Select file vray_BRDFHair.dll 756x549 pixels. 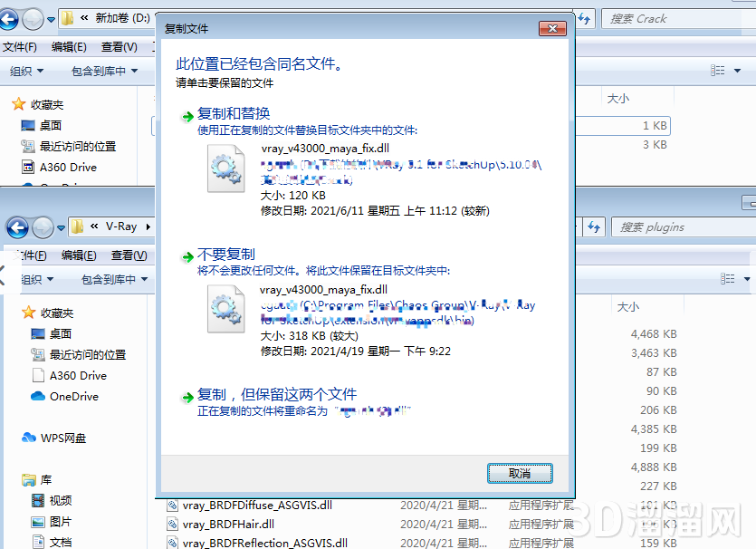pos(228,524)
